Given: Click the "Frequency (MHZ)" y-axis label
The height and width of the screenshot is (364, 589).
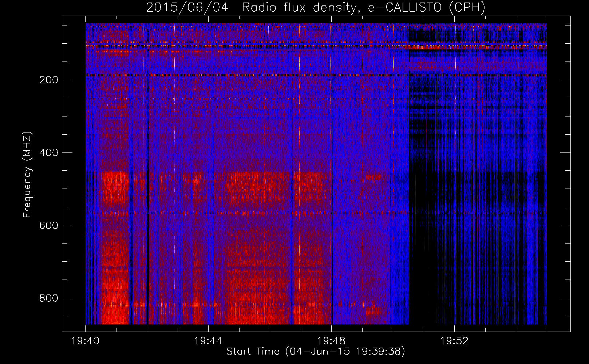Looking at the screenshot, I should (x=27, y=175).
